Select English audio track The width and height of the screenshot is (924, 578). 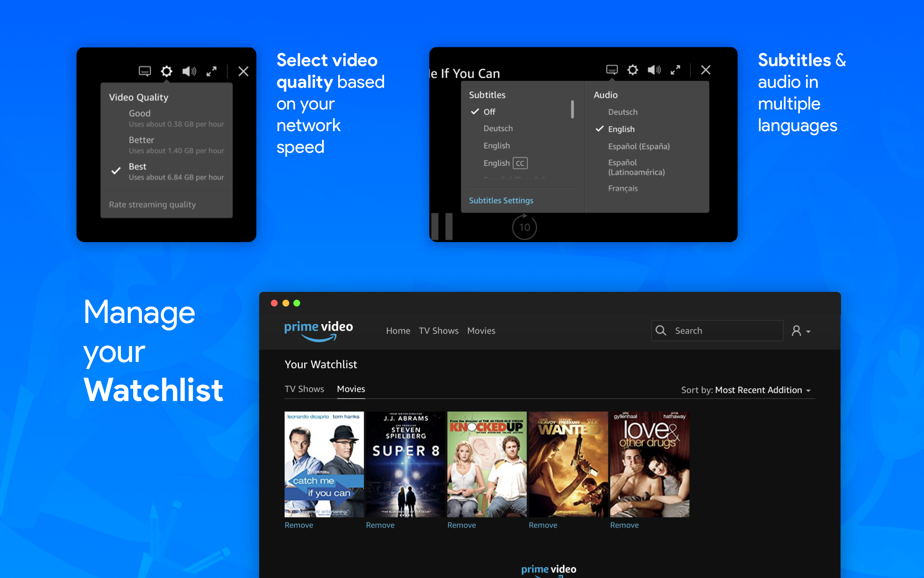(x=621, y=129)
